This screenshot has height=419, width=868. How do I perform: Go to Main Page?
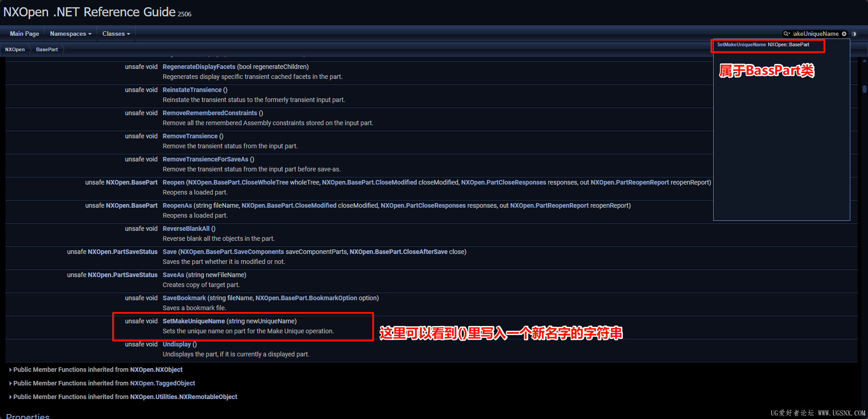pos(25,34)
